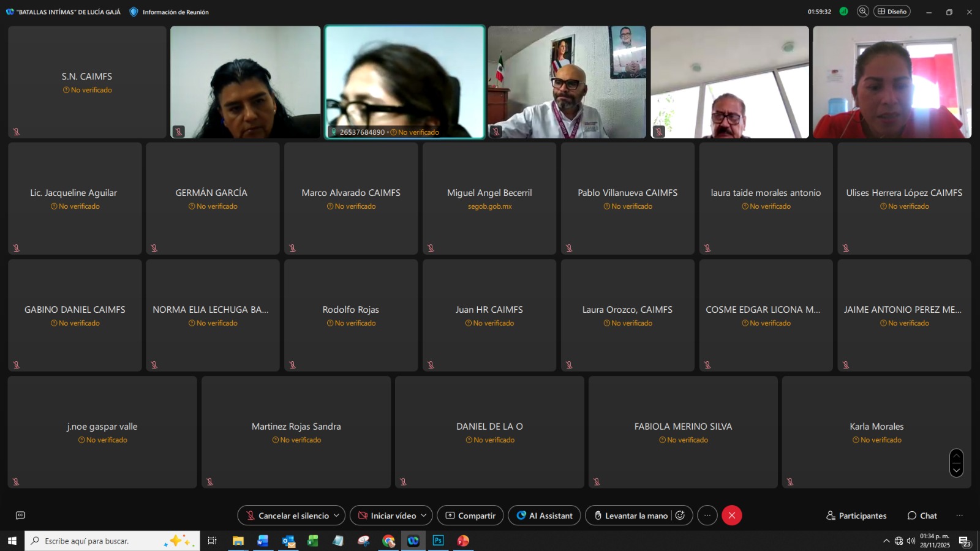Click the red leave meeting button
The image size is (980, 551).
(731, 515)
